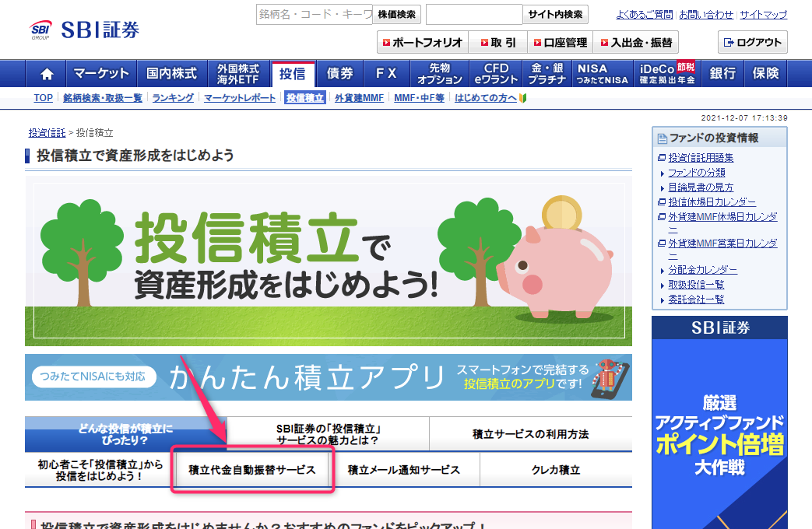812x529 pixels.
Task: Open ランキング submenu link
Action: pyautogui.click(x=173, y=98)
